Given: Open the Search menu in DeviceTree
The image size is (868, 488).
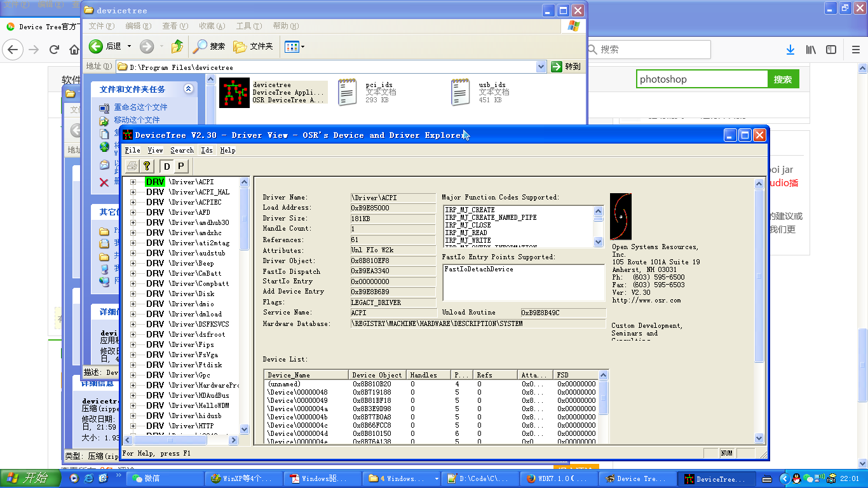Looking at the screenshot, I should 182,150.
